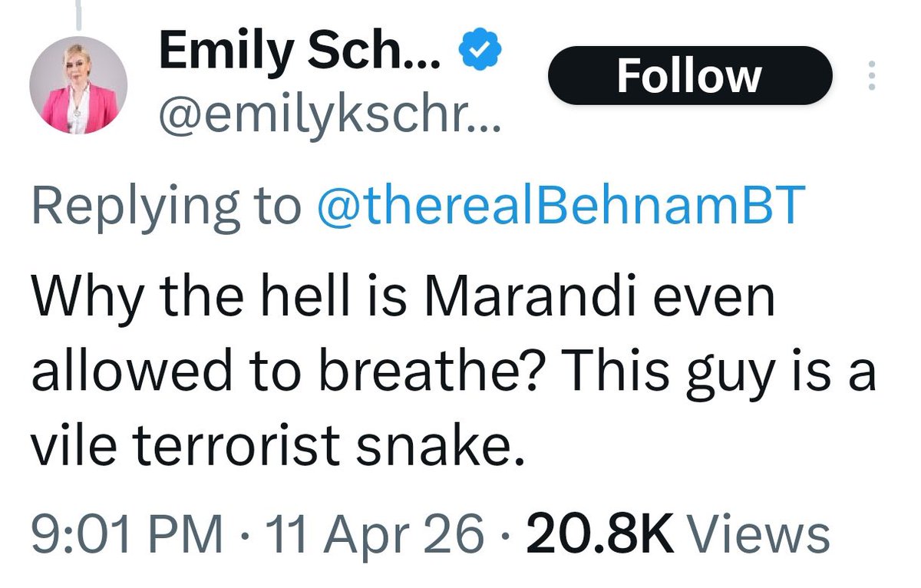The image size is (921, 588).
Task: Open Emily Sch... round profile picture
Action: coord(80,87)
